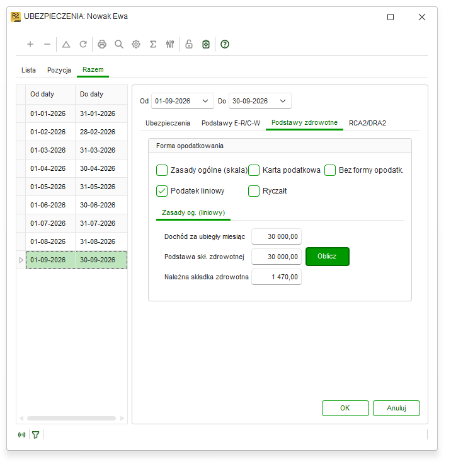451x476 pixels.
Task: Select the row starting 01-03-2026
Action: click(72, 150)
